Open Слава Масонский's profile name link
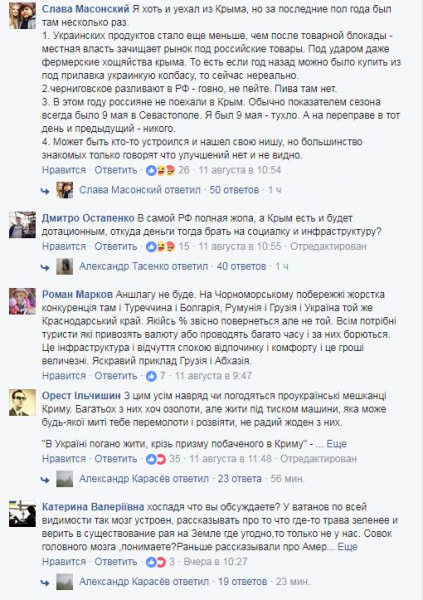Viewport: 423px width, 600px height. tap(86, 9)
